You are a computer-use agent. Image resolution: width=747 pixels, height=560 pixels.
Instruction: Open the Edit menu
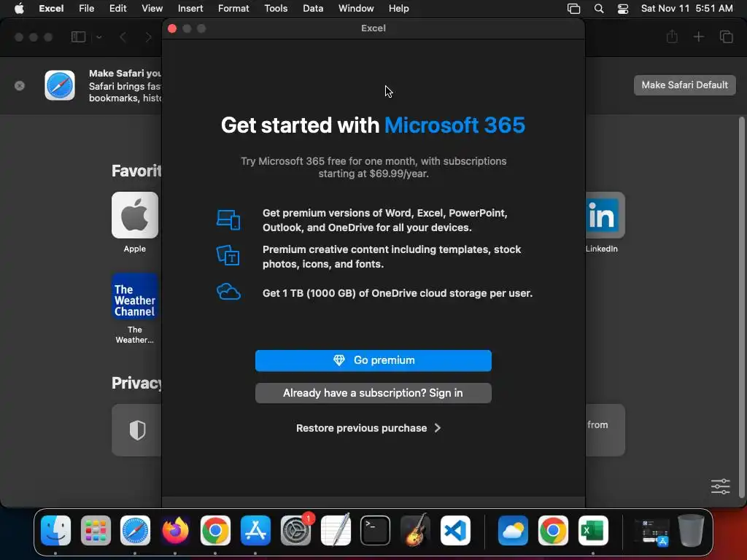click(117, 9)
